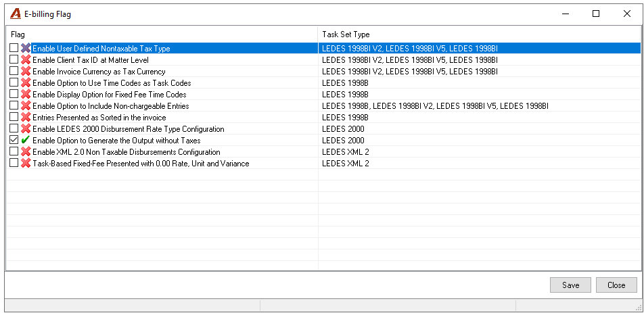The height and width of the screenshot is (313, 644).
Task: Close the window using title bar X
Action: click(626, 14)
